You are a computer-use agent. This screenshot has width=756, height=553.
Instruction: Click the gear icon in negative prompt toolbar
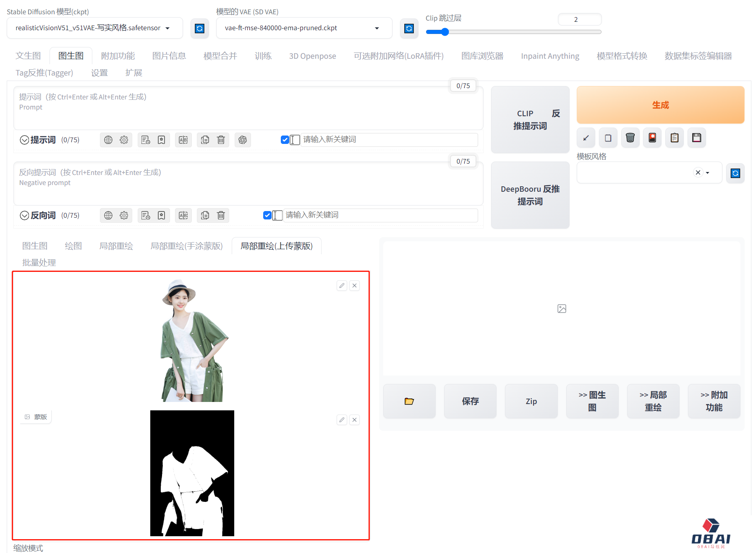coord(124,216)
